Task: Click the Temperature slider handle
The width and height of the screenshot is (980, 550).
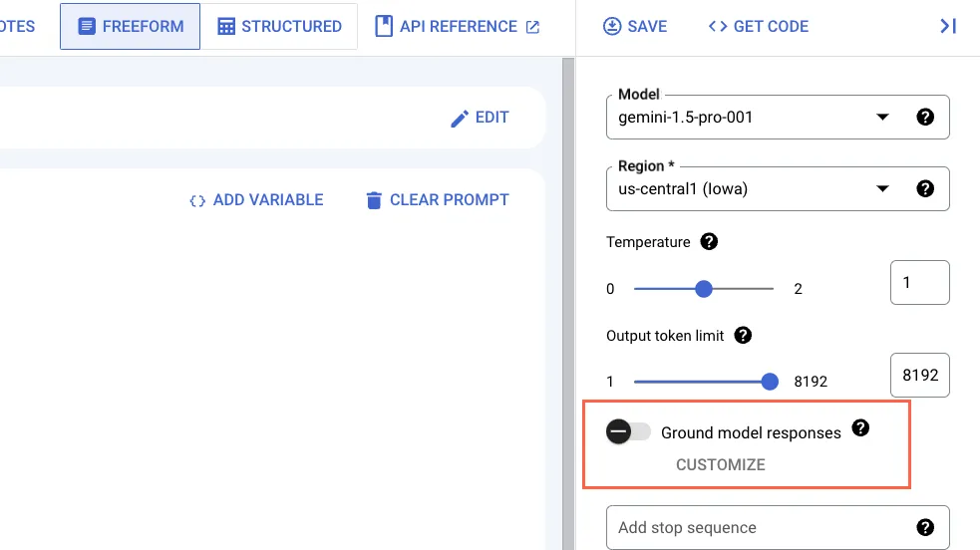Action: 704,289
